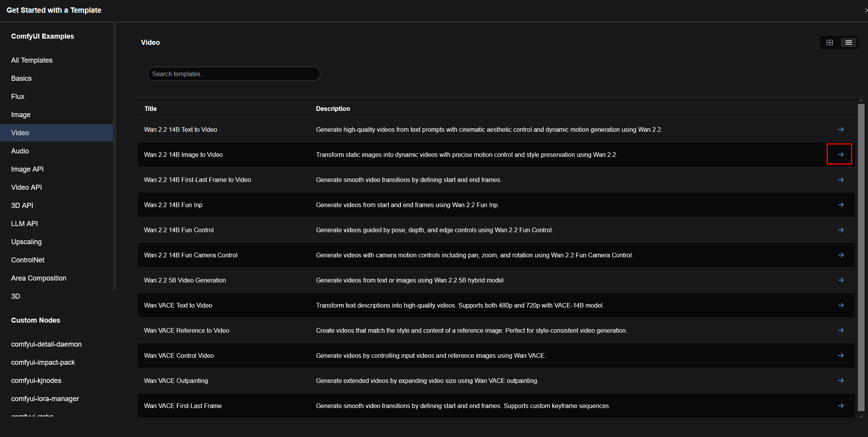Select 'Wan 2.2 14B Text to Video' title
This screenshot has width=868, height=437.
click(x=180, y=129)
